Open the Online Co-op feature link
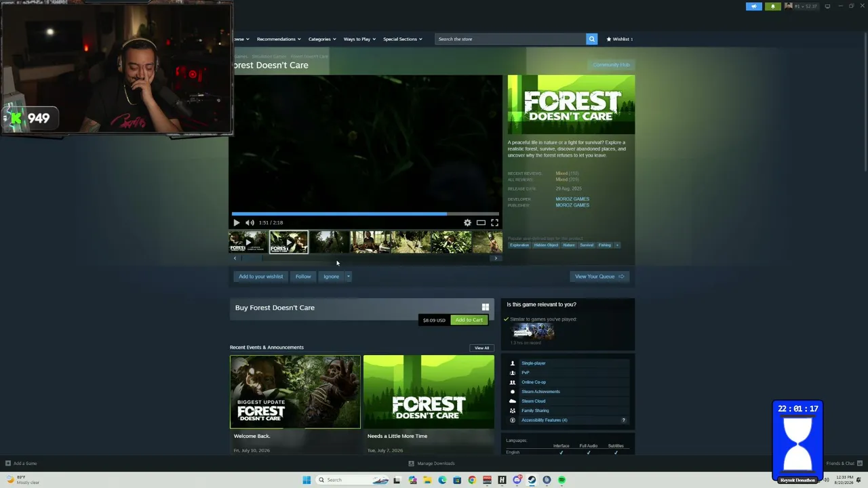Viewport: 868px width, 488px height. 533,382
